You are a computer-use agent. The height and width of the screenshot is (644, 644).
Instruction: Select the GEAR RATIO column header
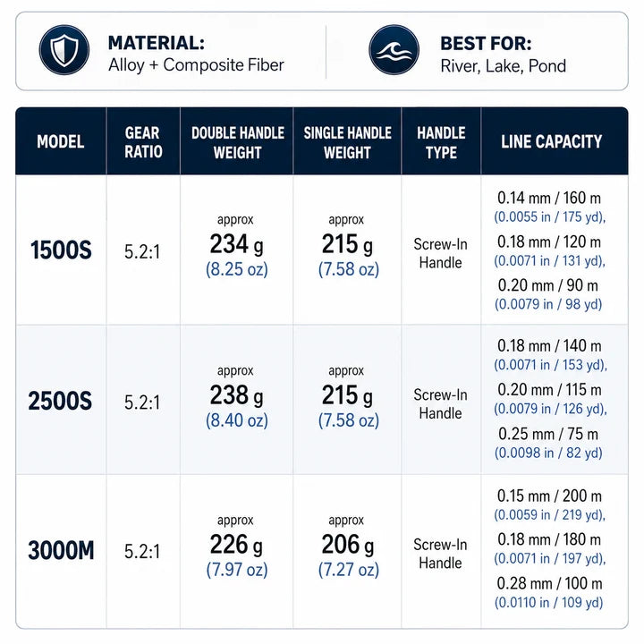(143, 142)
